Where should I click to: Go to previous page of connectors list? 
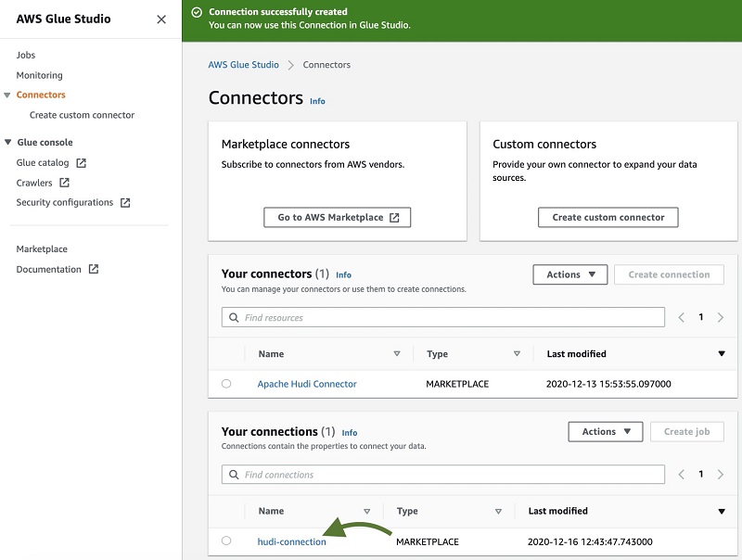[682, 317]
